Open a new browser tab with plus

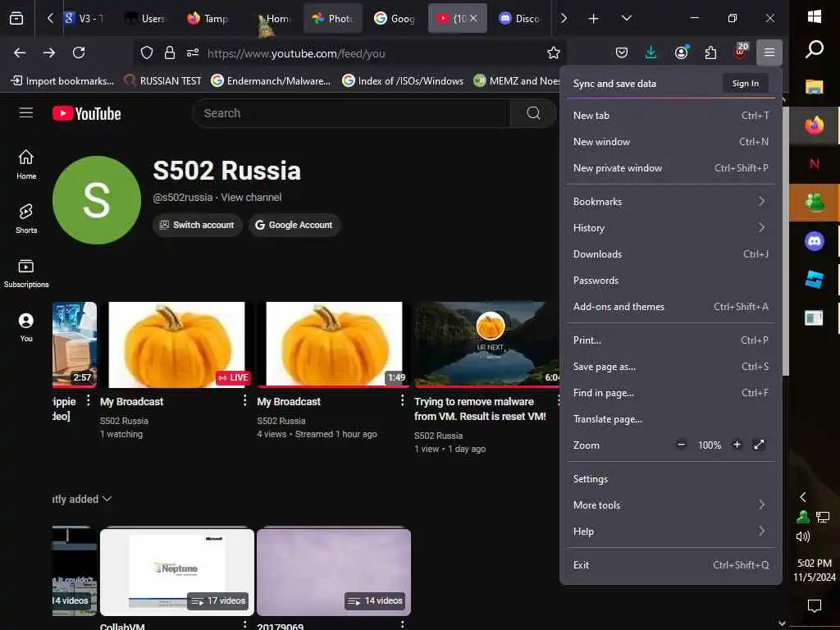pos(594,19)
